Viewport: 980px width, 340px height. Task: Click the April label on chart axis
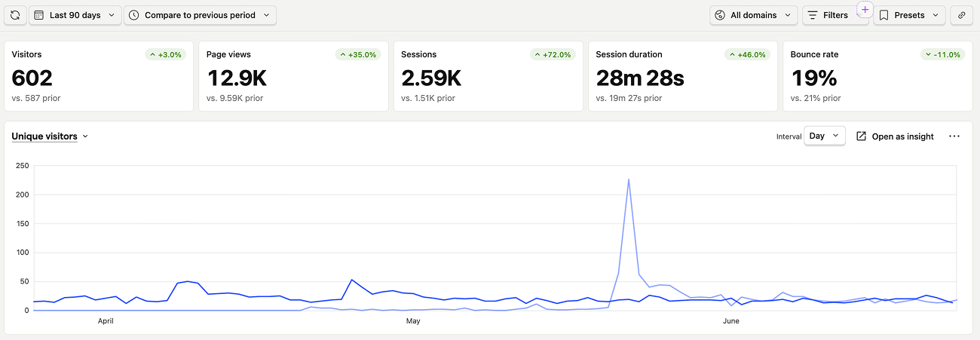click(106, 321)
